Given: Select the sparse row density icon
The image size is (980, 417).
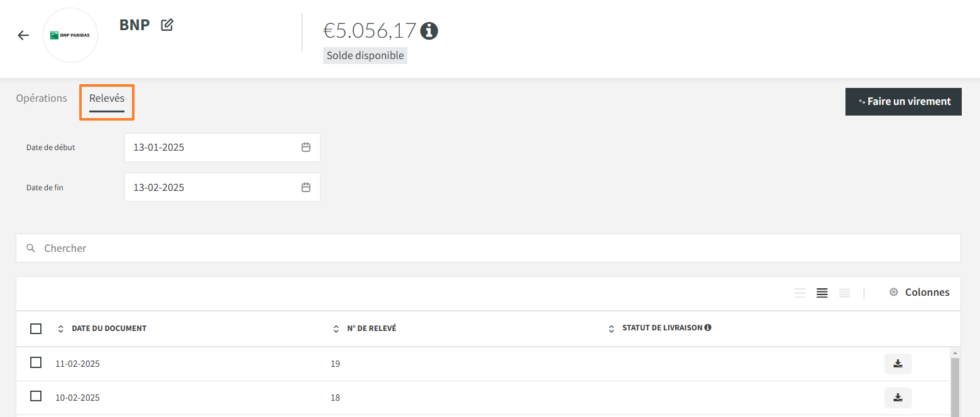Looking at the screenshot, I should tap(800, 293).
